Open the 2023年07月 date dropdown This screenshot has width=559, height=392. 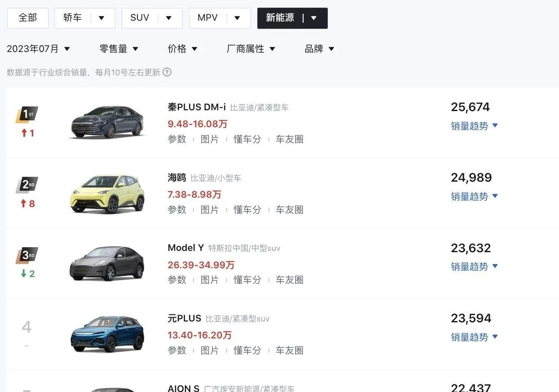(38, 49)
